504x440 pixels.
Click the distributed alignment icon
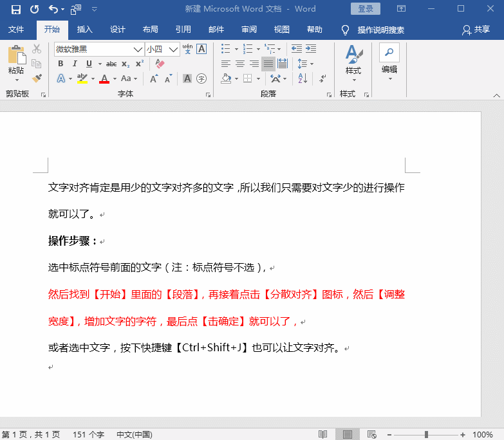[x=282, y=64]
